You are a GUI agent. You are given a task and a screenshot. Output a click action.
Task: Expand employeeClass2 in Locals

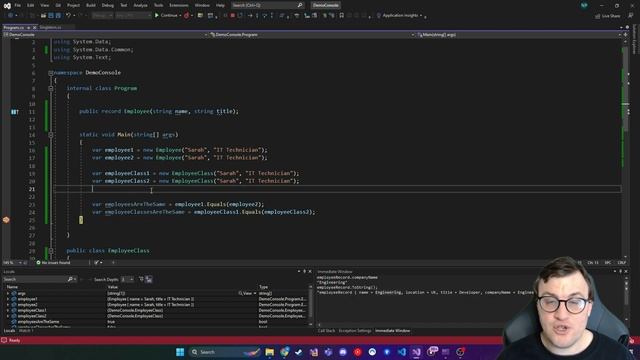pos(8,316)
